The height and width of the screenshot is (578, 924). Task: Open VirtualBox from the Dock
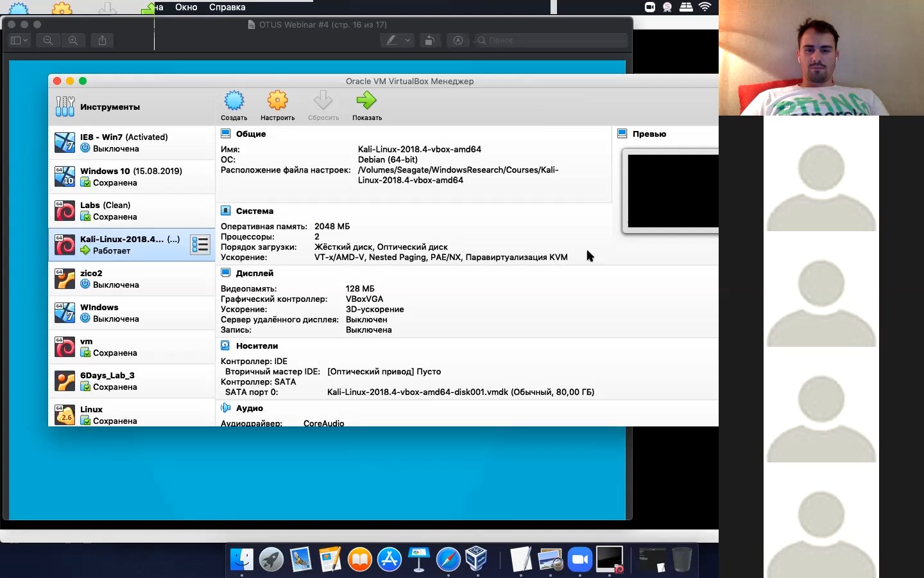tap(477, 559)
